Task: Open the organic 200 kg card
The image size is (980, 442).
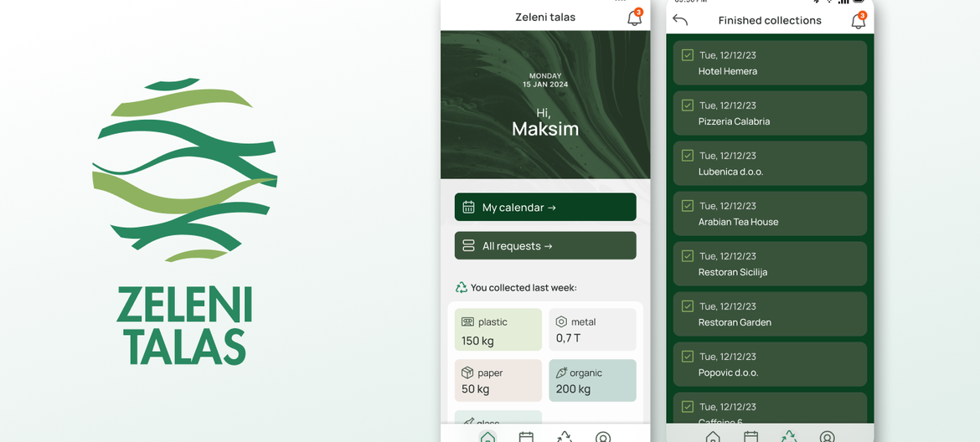Action: click(592, 380)
